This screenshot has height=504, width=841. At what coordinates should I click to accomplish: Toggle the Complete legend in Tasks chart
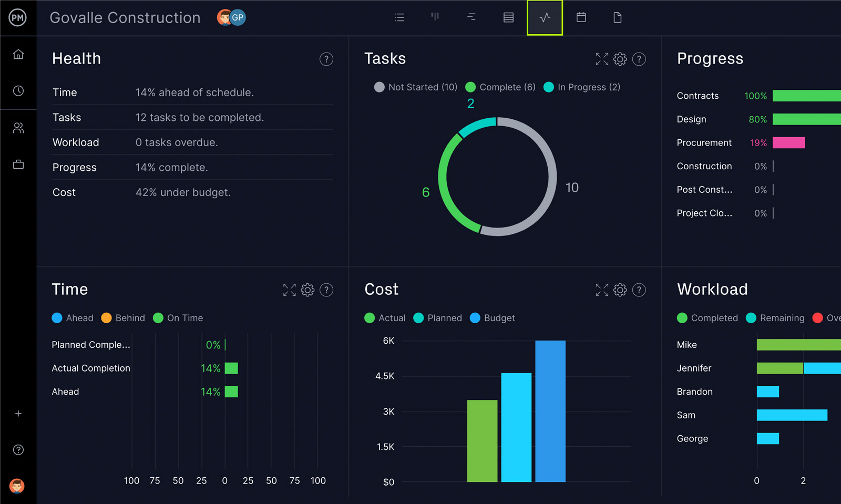(500, 87)
